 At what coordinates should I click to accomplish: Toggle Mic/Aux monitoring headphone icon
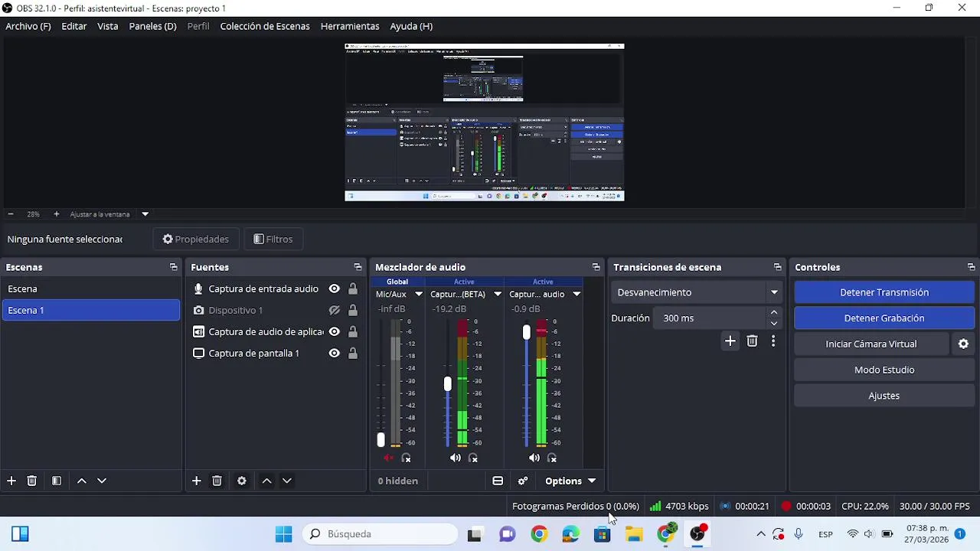click(407, 458)
